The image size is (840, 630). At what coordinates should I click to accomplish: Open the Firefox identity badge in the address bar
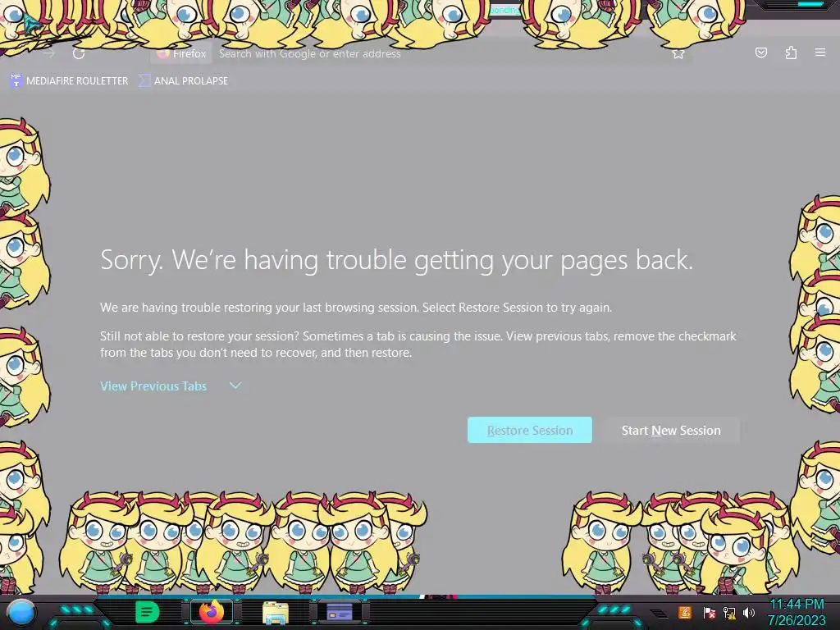(181, 53)
